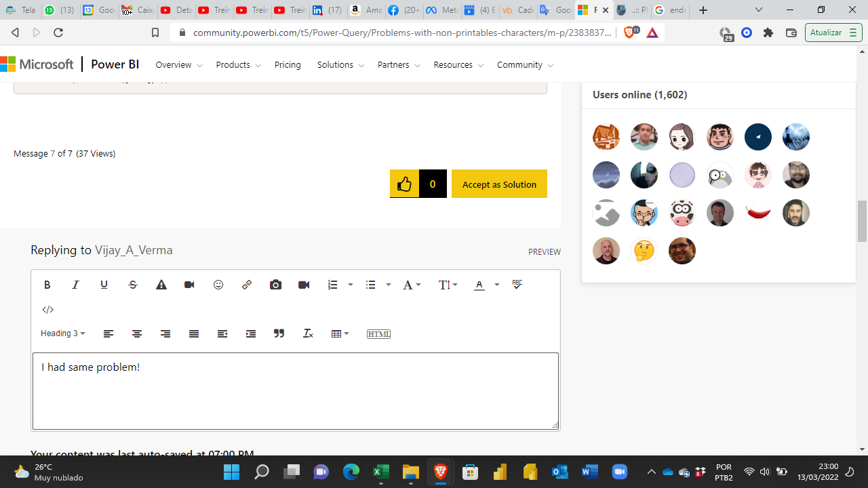Toggle bold formatting in reply editor
This screenshot has width=868, height=488.
(x=47, y=285)
